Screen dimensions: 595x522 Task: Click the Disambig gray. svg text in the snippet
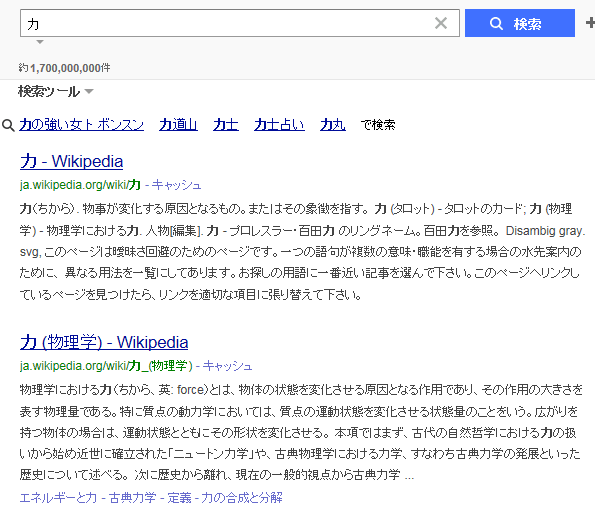545,231
